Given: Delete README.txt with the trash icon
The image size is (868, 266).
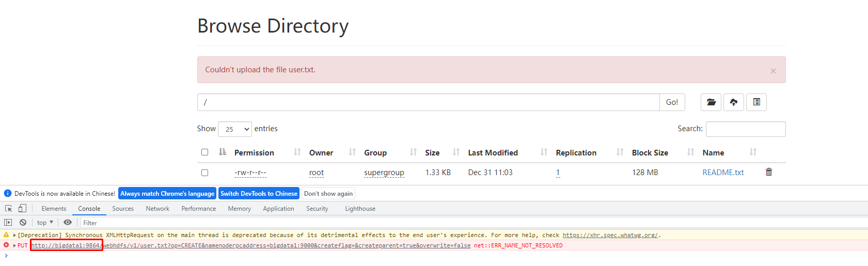Looking at the screenshot, I should [768, 172].
